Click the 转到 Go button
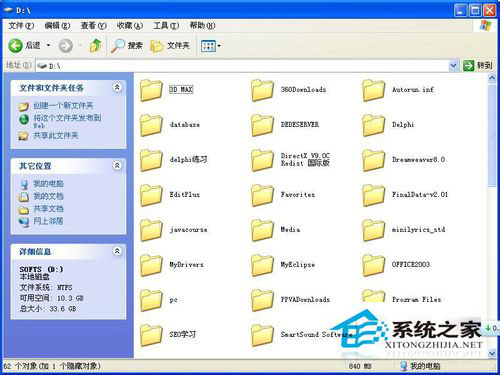This screenshot has width=500, height=375. 478,66
